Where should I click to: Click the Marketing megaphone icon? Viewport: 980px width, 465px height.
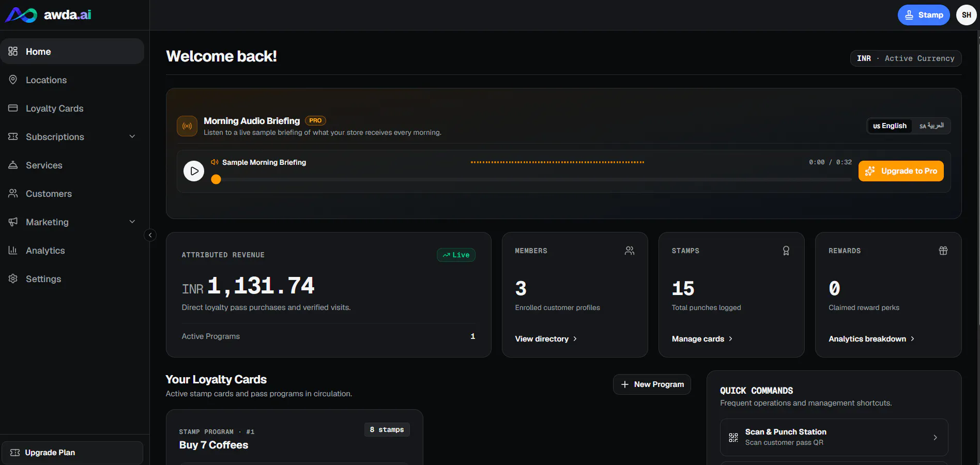13,222
